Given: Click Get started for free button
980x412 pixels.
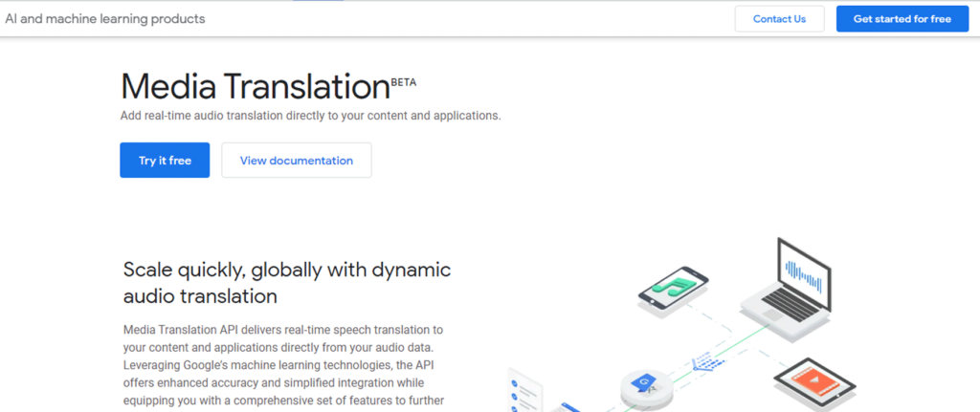Looking at the screenshot, I should [x=902, y=19].
